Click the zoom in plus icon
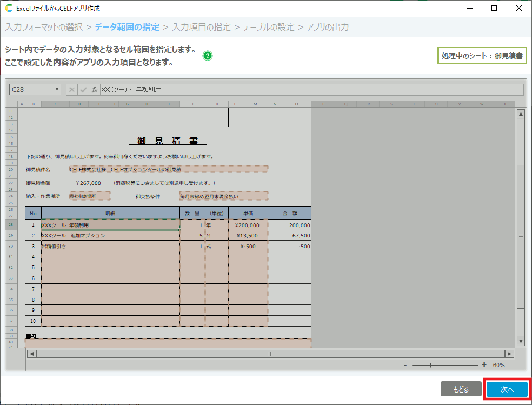This screenshot has width=532, height=405. [484, 365]
